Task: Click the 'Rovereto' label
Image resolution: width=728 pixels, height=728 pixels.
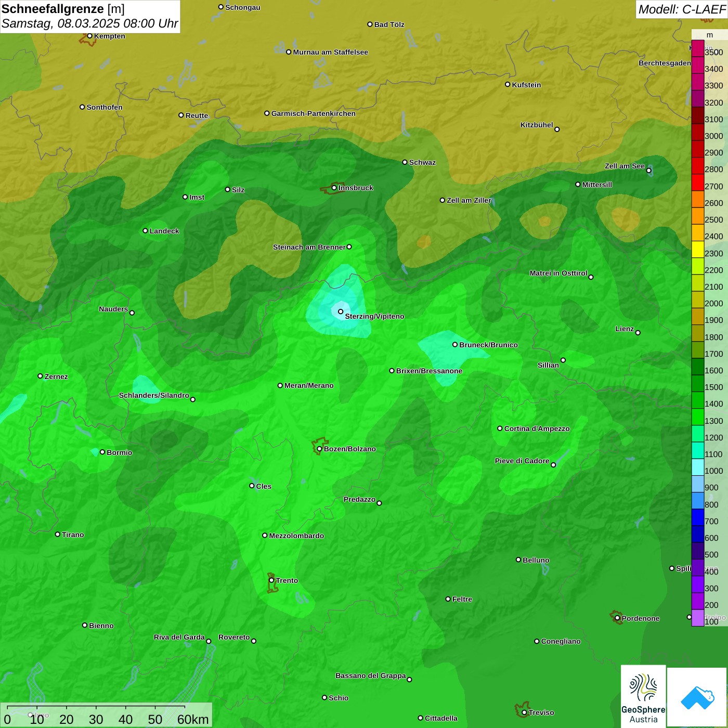Action: 234,637
